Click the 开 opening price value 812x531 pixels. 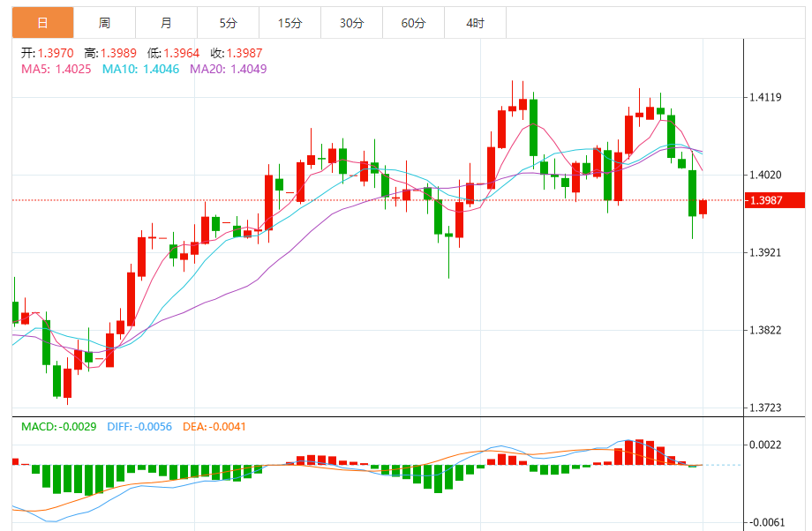tap(56, 53)
